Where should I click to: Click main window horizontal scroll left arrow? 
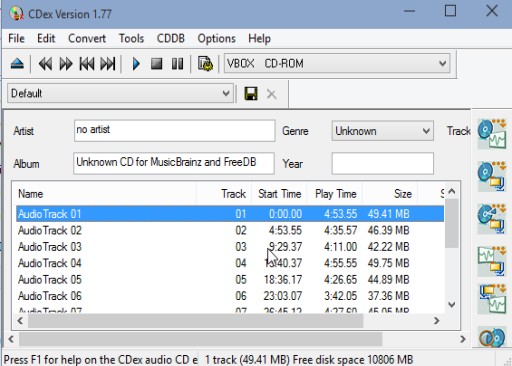point(11,339)
